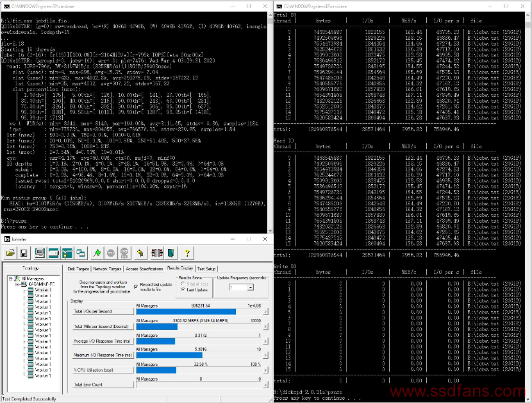This screenshot has width=532, height=403.
Task: Select Last Update radio option
Action: (x=183, y=290)
